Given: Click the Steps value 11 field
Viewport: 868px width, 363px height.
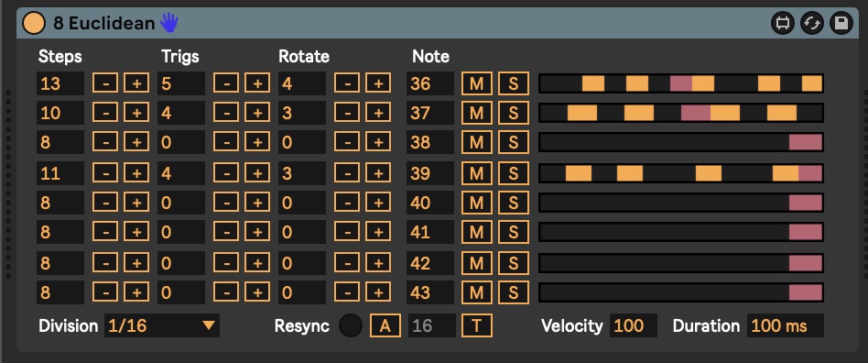Looking at the screenshot, I should pos(60,173).
